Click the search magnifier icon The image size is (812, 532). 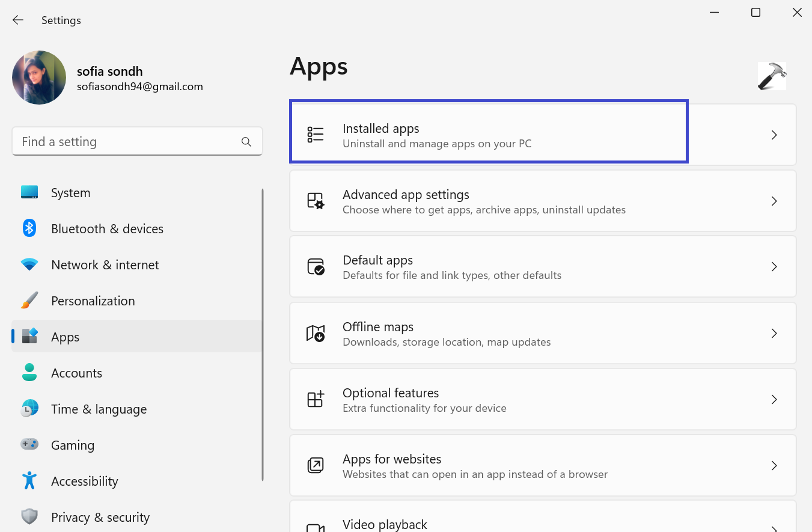pos(246,142)
